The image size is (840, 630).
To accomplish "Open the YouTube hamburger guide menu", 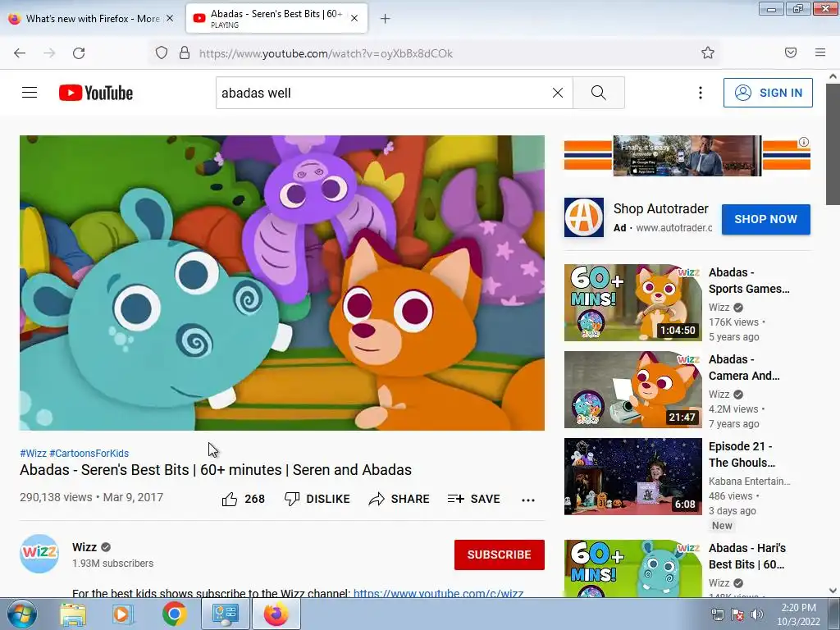I will pyautogui.click(x=30, y=93).
